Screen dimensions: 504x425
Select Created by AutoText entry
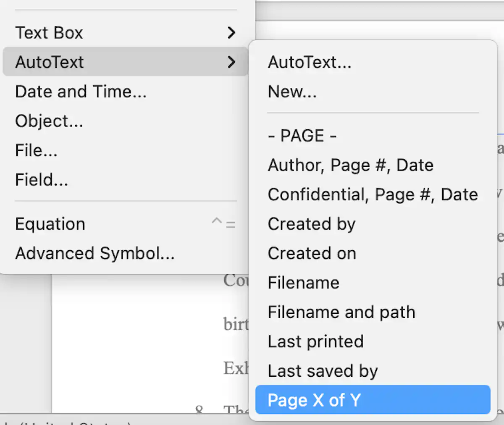pyautogui.click(x=312, y=224)
